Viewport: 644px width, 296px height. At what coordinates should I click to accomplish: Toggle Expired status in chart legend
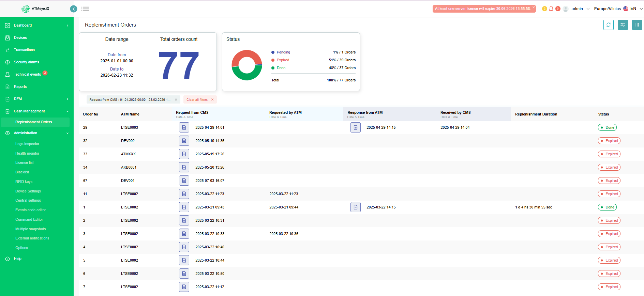[283, 60]
